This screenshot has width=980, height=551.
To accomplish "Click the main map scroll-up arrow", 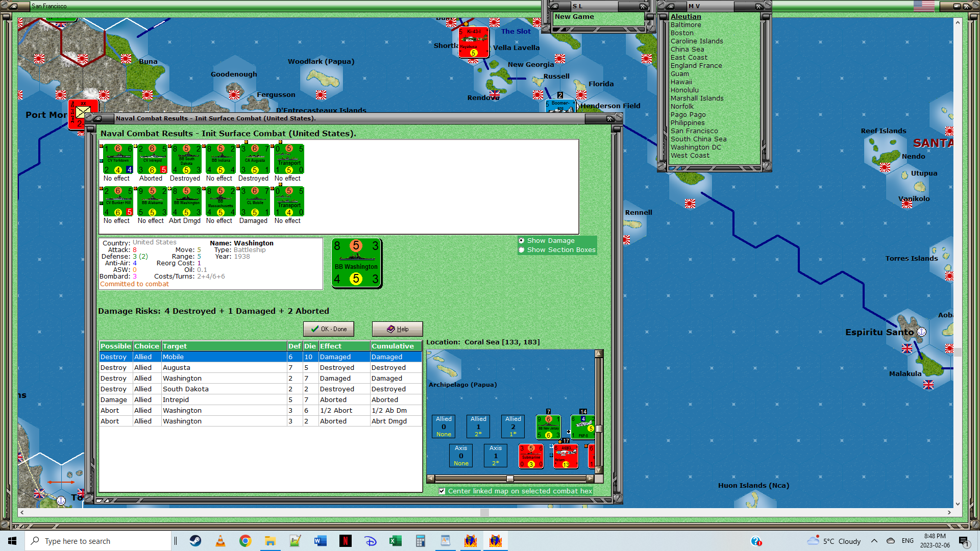I will point(958,22).
